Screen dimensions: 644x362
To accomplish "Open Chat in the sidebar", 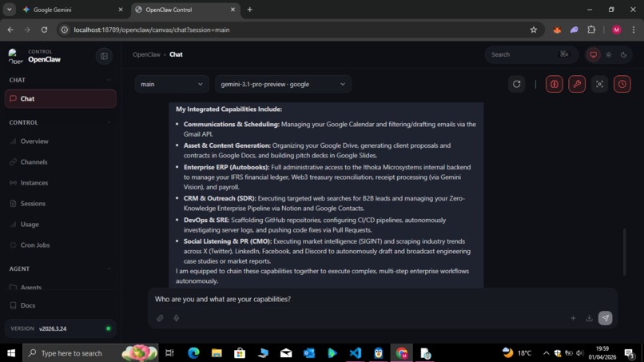I will (x=61, y=98).
